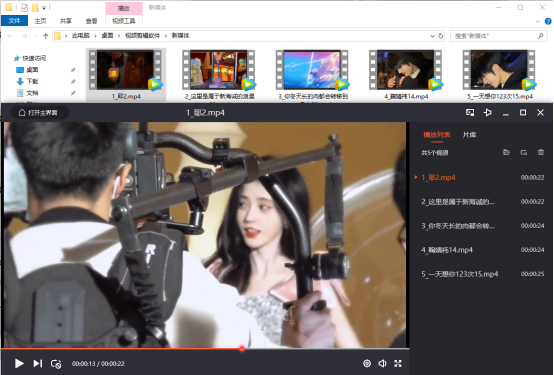Screen dimensions: 554x375
Task: Open player settings gear icon
Action: coord(367,363)
